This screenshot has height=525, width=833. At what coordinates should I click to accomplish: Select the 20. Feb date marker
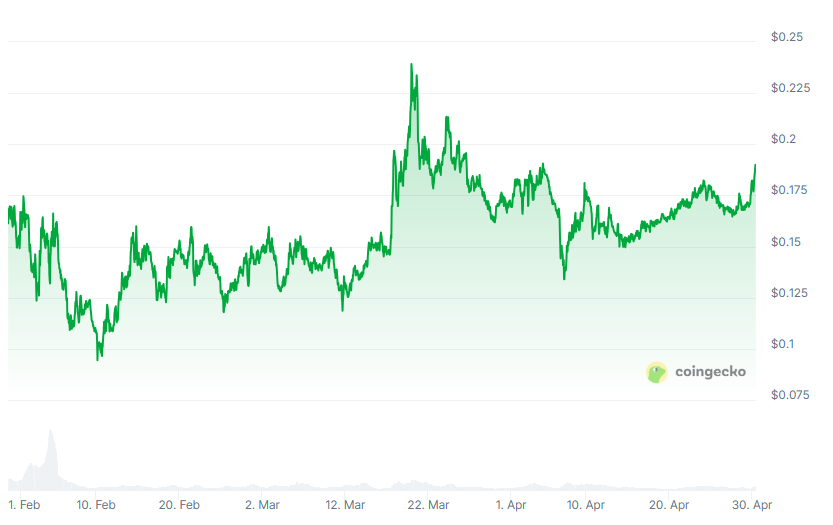click(x=179, y=506)
